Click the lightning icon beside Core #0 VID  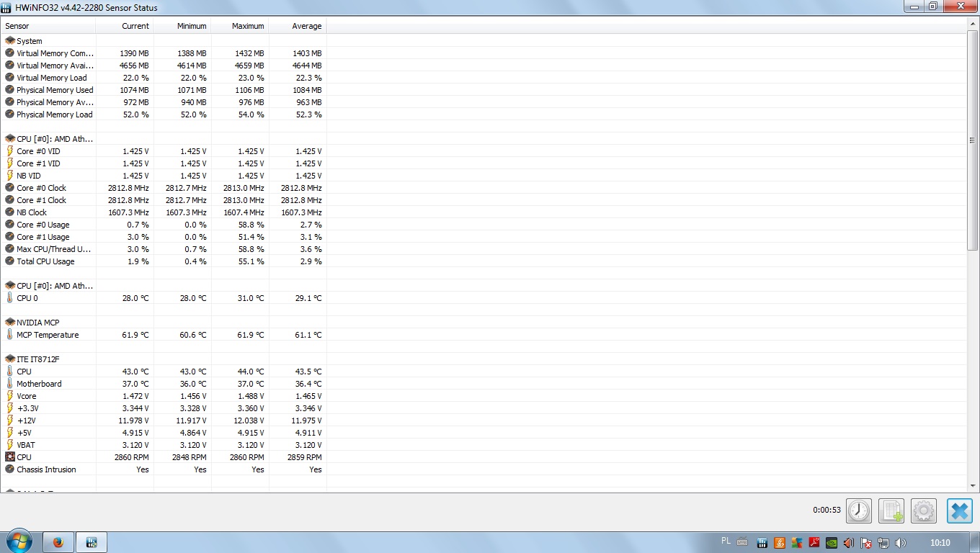click(10, 151)
